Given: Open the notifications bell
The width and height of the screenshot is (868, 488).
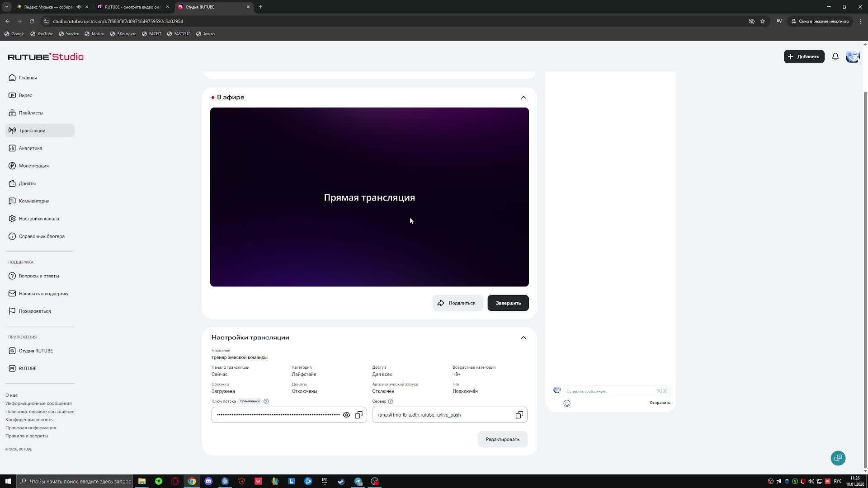Looking at the screenshot, I should pos(835,56).
